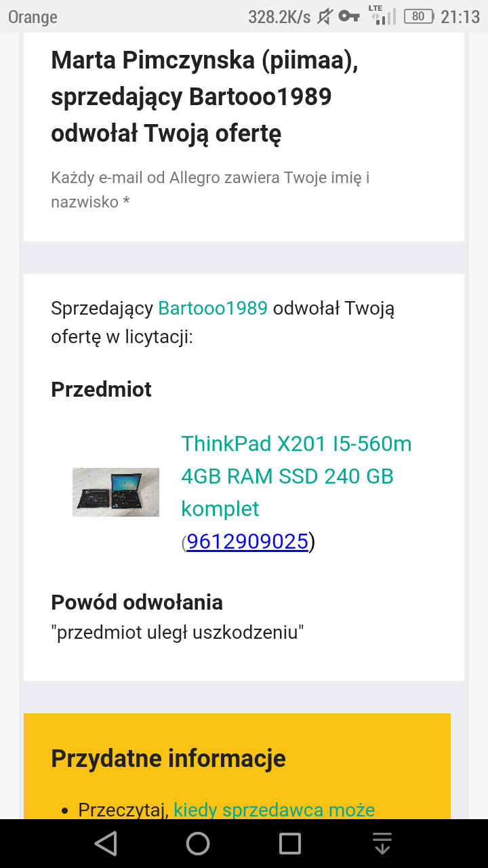This screenshot has width=488, height=868.
Task: Tap the LTE signal strength icon
Action: click(381, 16)
